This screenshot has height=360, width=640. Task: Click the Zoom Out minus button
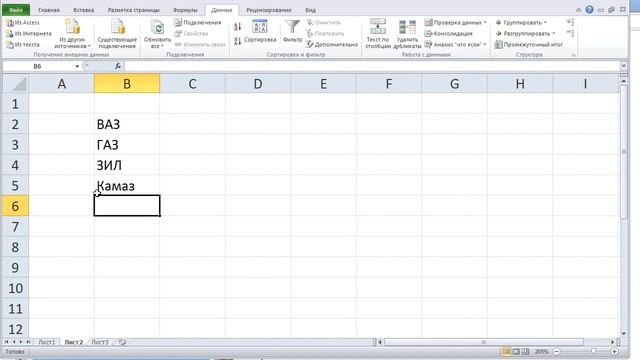tap(556, 351)
